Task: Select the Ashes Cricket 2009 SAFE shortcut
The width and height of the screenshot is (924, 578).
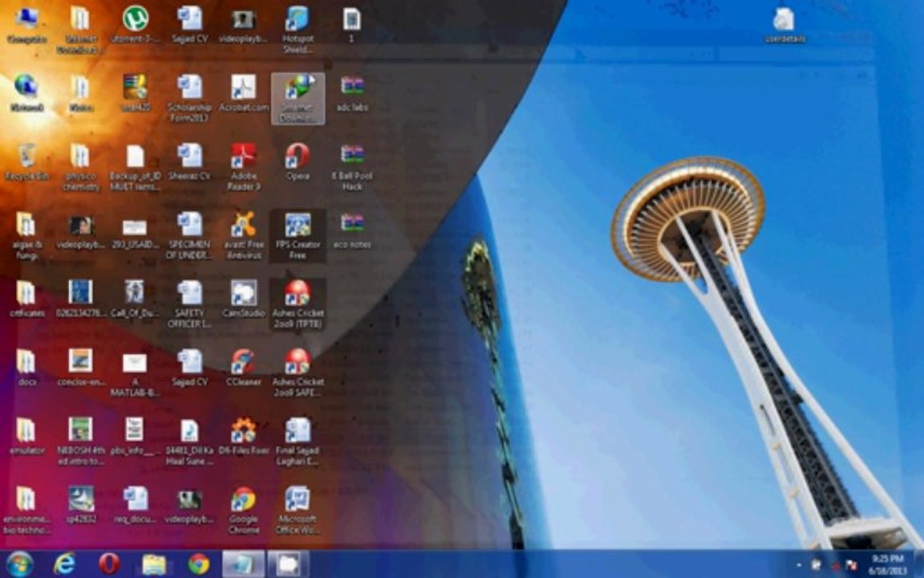Action: coord(298,372)
